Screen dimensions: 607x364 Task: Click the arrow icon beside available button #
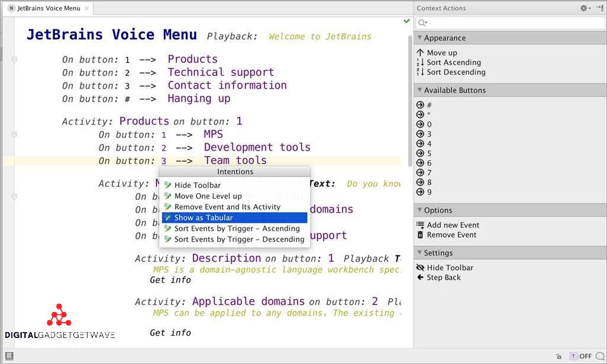(x=421, y=105)
